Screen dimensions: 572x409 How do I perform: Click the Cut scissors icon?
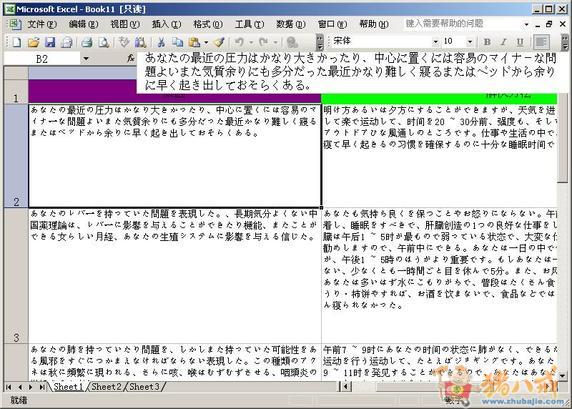[161, 42]
